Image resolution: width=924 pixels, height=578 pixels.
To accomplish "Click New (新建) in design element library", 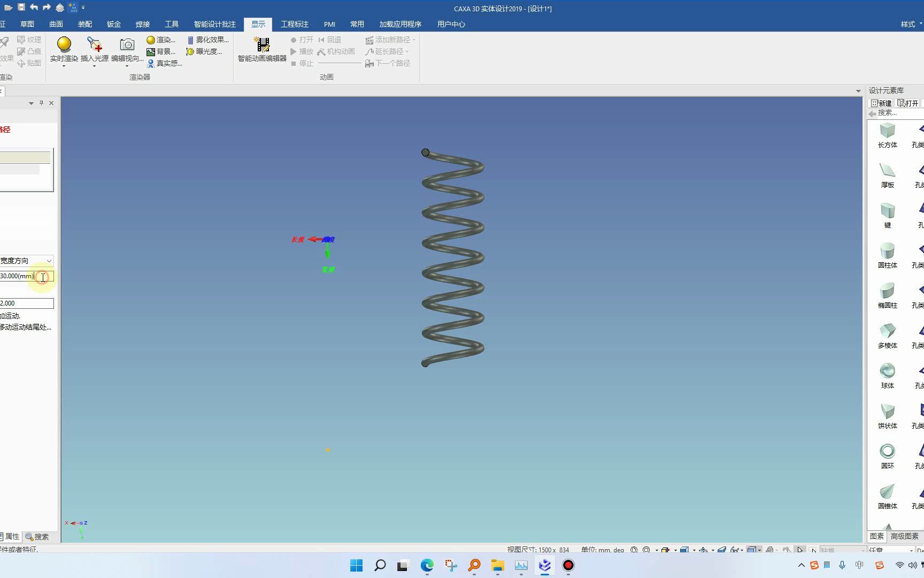I will pos(881,103).
